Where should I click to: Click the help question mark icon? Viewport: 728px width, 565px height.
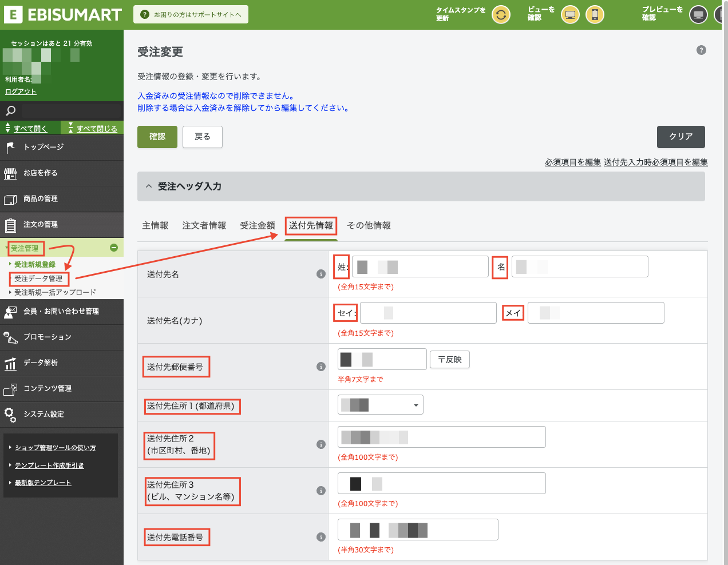(701, 50)
